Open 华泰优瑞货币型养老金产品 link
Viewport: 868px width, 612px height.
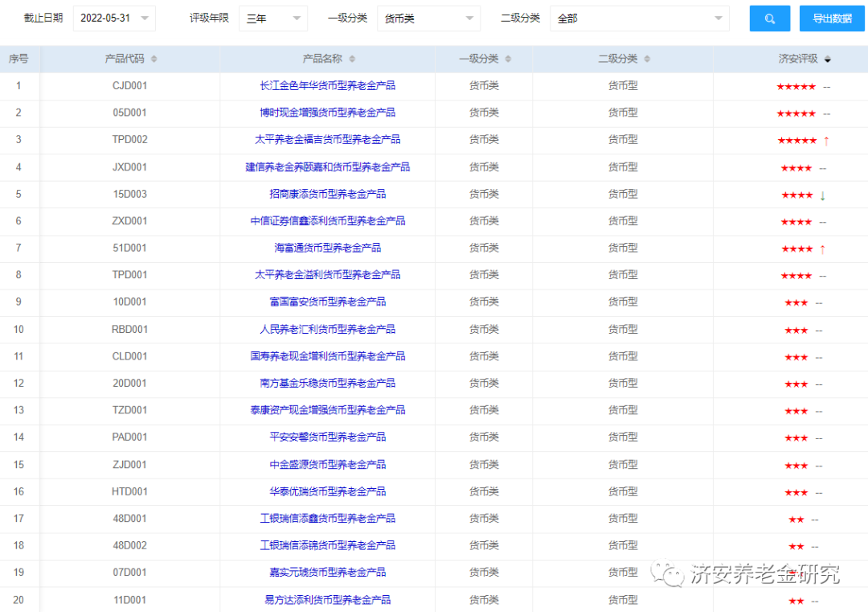tap(328, 491)
